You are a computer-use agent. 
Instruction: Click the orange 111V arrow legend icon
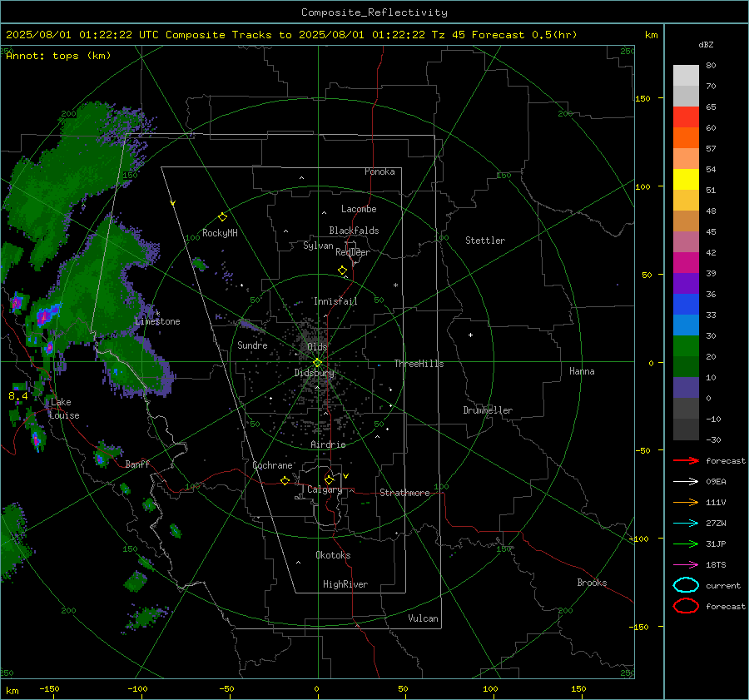(x=686, y=502)
